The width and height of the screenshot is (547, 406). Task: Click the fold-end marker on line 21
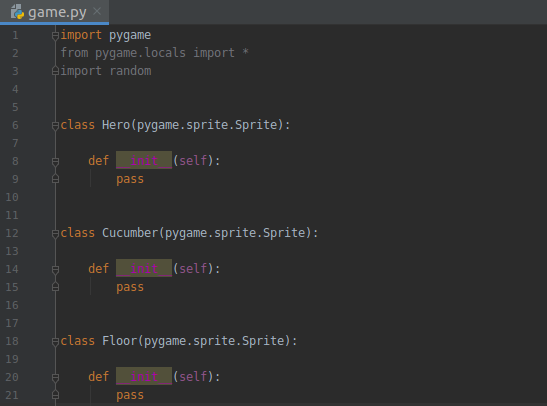[55, 395]
